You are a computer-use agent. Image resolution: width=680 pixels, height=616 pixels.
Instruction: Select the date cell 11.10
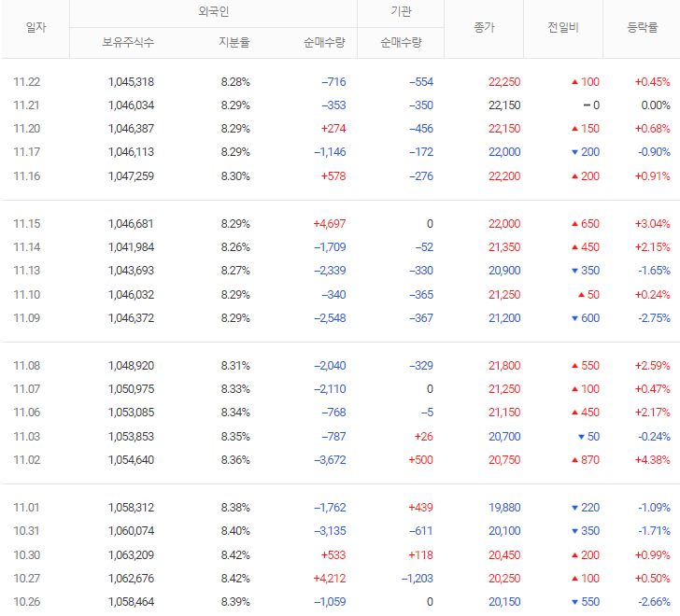click(x=27, y=295)
